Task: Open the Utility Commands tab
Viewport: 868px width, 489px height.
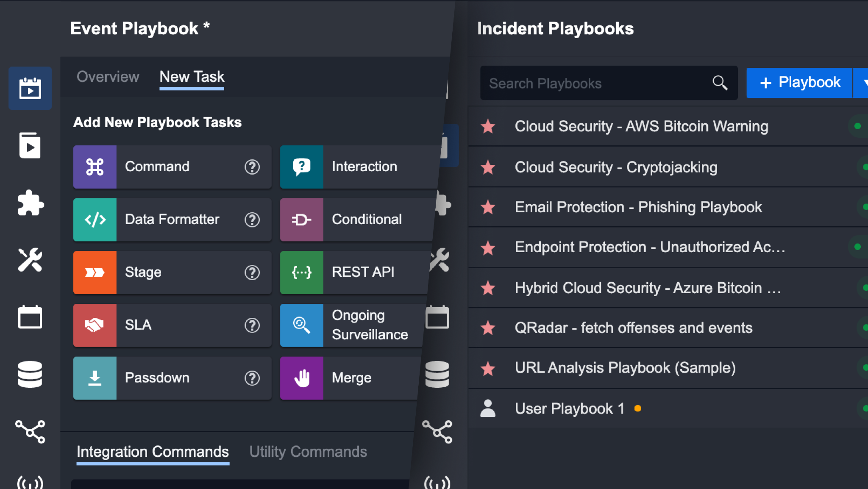Action: point(308,452)
